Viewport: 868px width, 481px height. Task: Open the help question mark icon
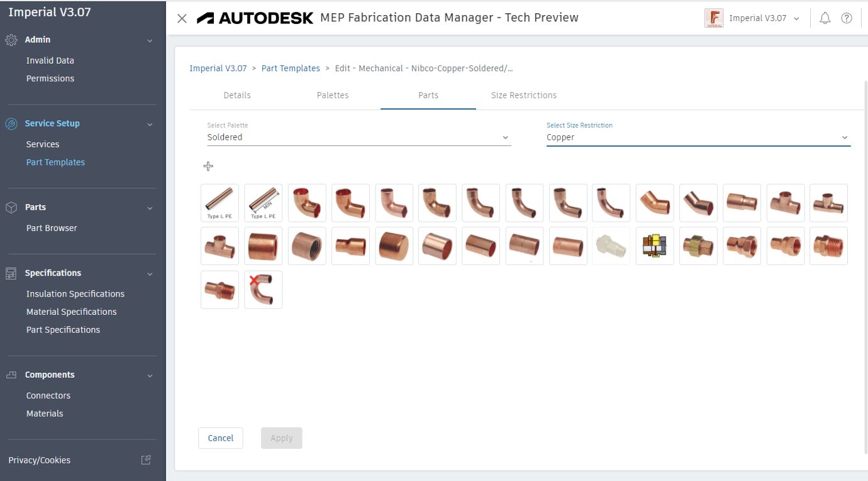(x=847, y=18)
